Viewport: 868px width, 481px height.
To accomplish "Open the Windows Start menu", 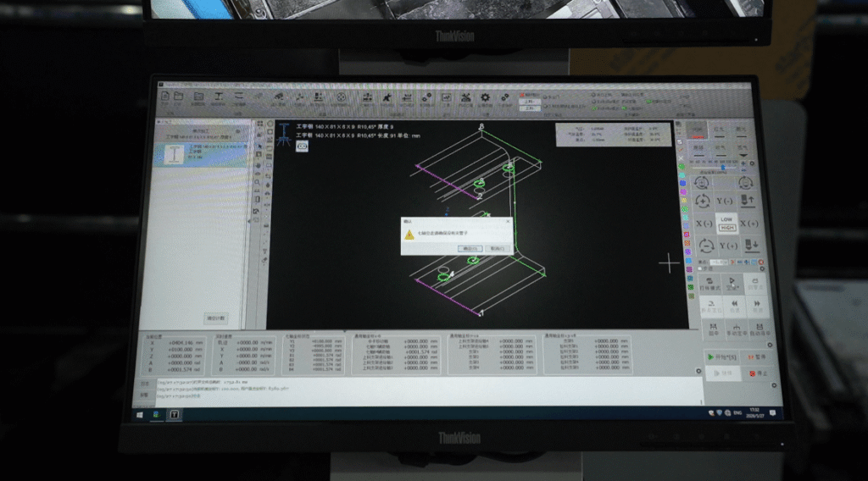I will [140, 414].
